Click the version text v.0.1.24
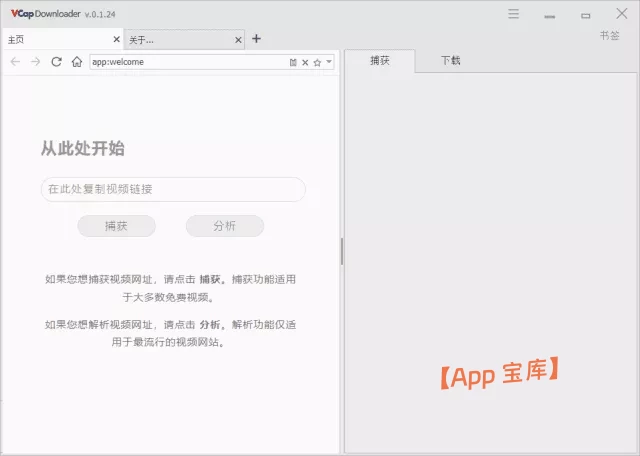 (100, 14)
